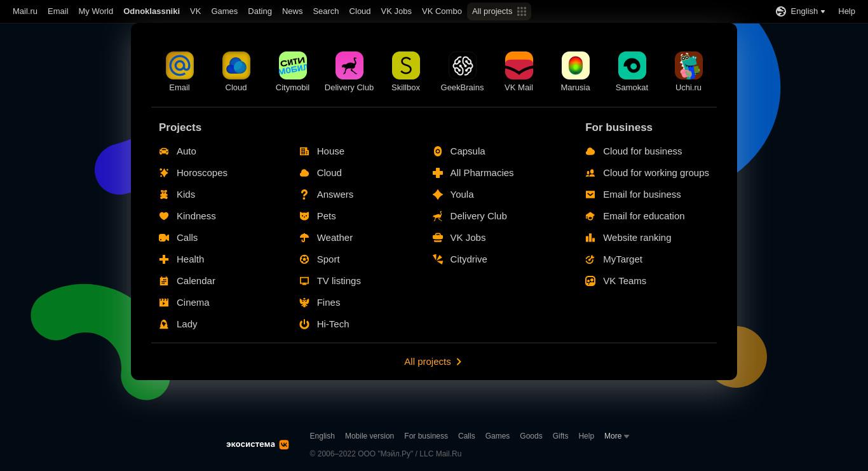868x471 pixels.
Task: Collapse the All projects menu in top bar
Action: point(499,11)
